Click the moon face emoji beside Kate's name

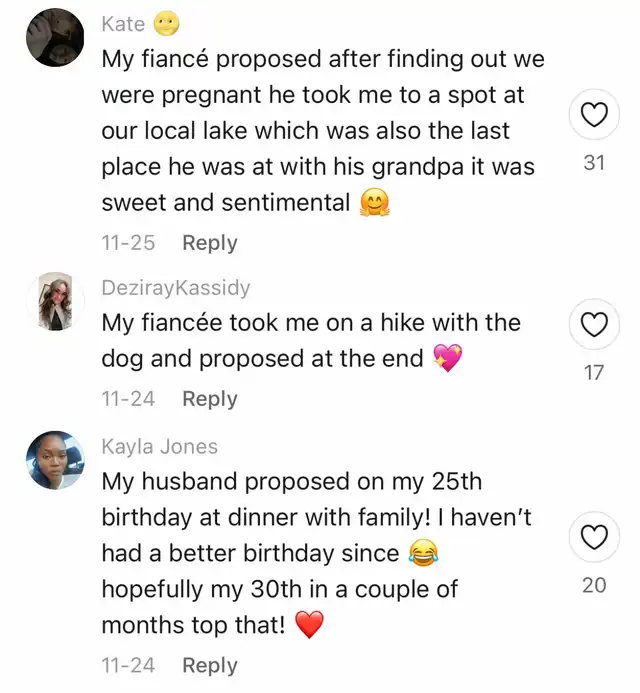pos(167,25)
